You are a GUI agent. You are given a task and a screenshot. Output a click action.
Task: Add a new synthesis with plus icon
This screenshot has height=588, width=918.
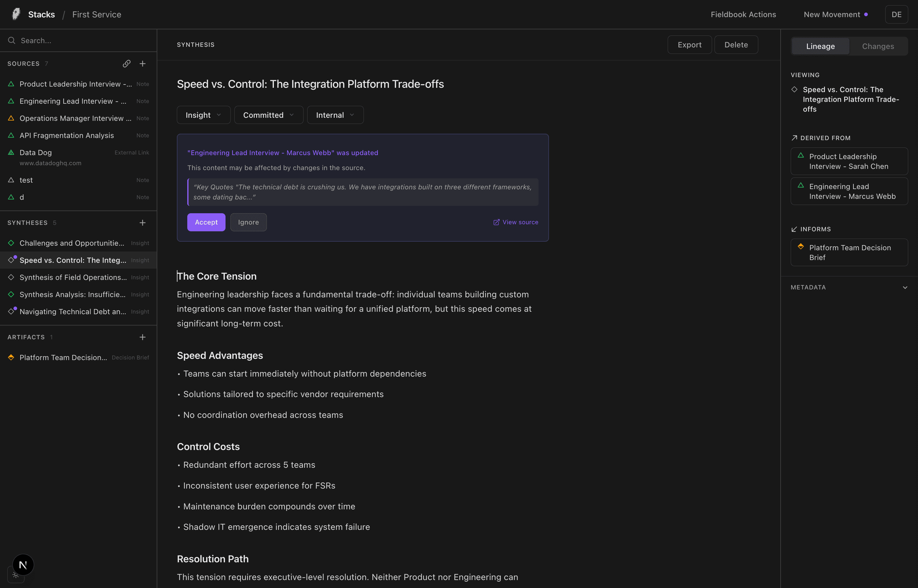click(x=142, y=223)
